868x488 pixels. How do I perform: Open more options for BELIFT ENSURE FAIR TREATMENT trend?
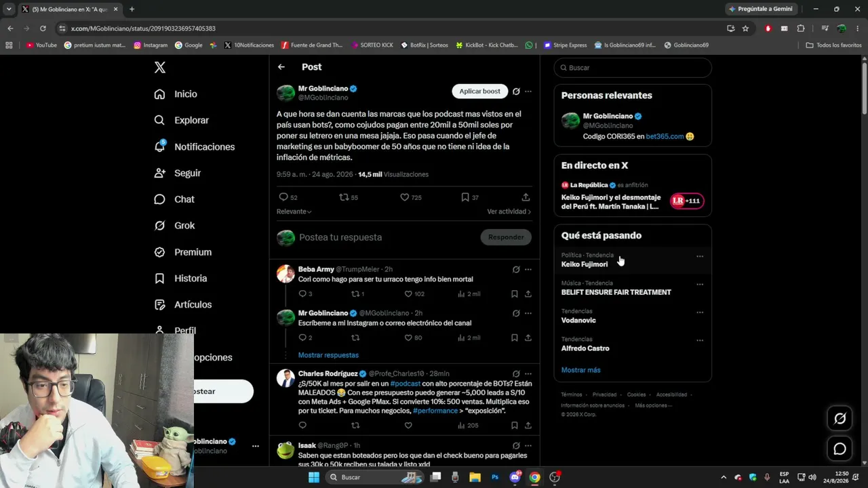[x=700, y=284]
